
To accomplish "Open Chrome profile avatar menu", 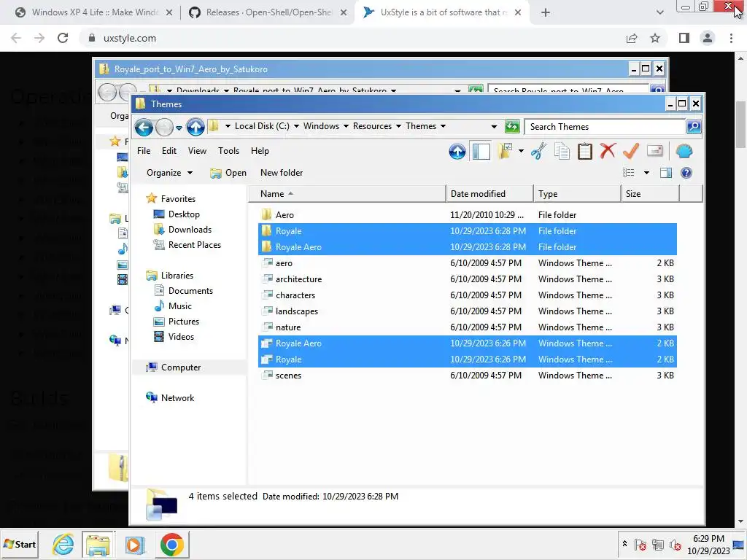I will pyautogui.click(x=708, y=38).
